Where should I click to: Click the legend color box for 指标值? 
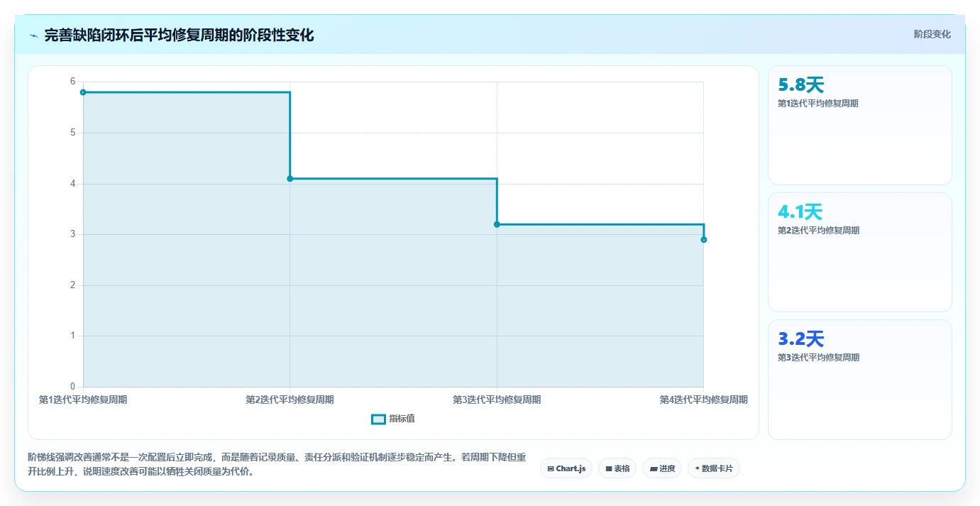tap(379, 419)
